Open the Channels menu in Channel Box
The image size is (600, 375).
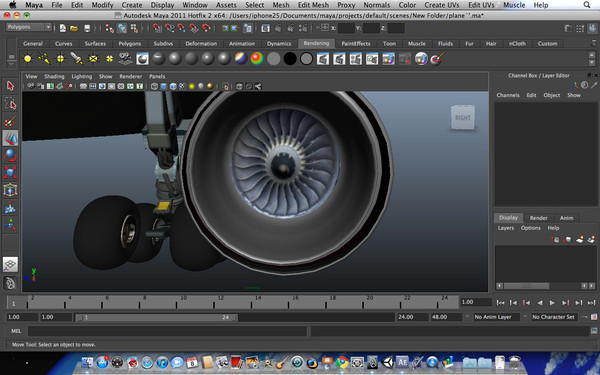[508, 95]
